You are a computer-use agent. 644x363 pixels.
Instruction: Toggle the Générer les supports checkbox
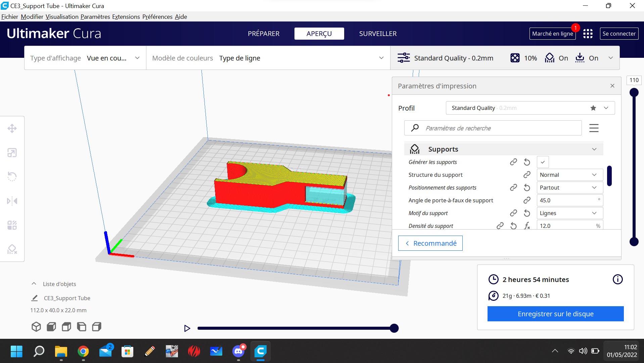pos(543,162)
